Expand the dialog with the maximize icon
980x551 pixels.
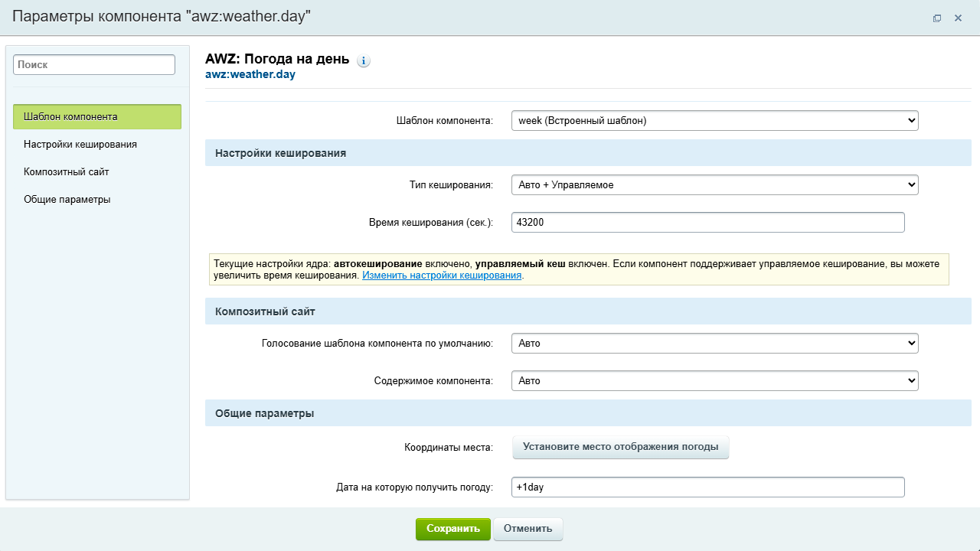936,18
